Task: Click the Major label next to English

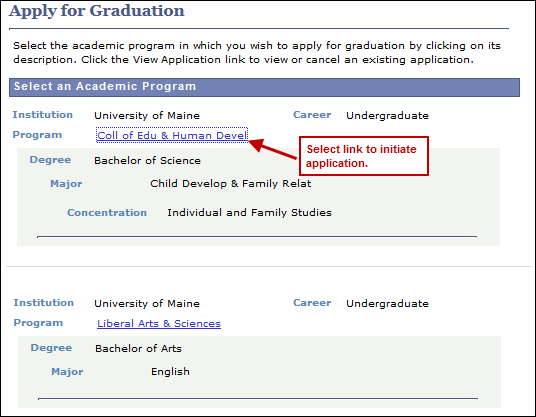Action: click(67, 372)
